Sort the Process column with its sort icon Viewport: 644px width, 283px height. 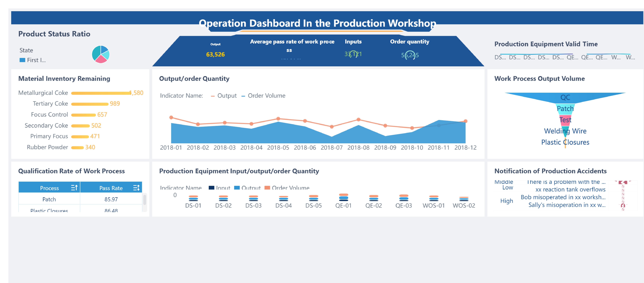click(x=74, y=188)
